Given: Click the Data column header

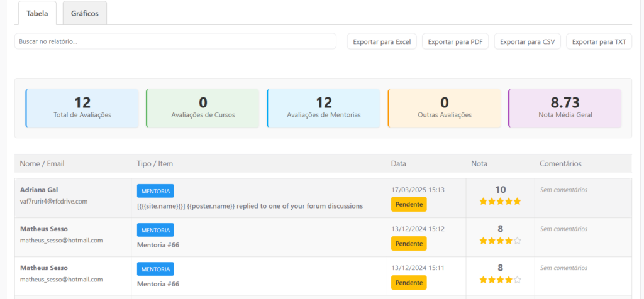Looking at the screenshot, I should pyautogui.click(x=398, y=164).
